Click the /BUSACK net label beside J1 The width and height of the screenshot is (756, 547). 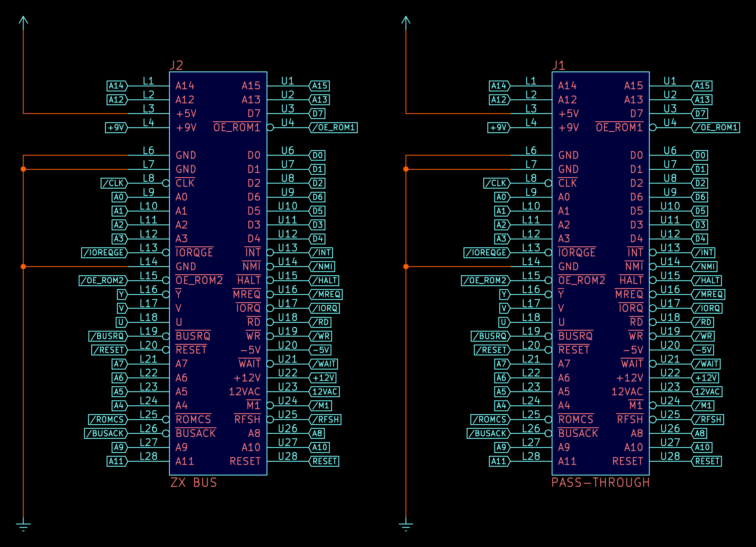[488, 434]
